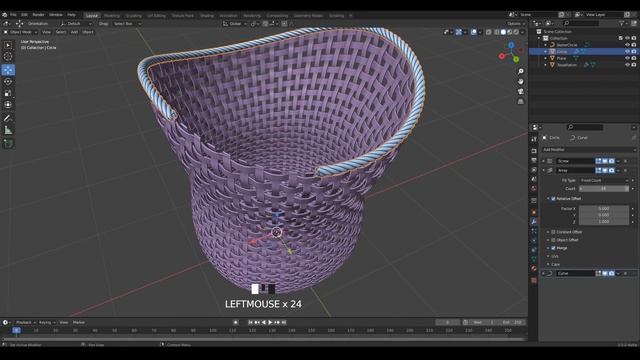Viewport: 640px width, 360px height.
Task: Choose the Add Cube tool
Action: point(8,143)
